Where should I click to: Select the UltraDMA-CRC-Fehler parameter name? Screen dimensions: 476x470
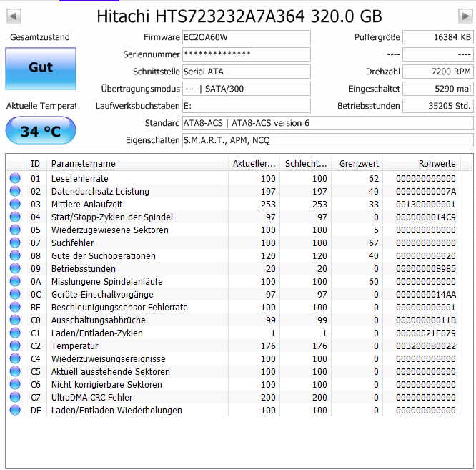click(92, 397)
